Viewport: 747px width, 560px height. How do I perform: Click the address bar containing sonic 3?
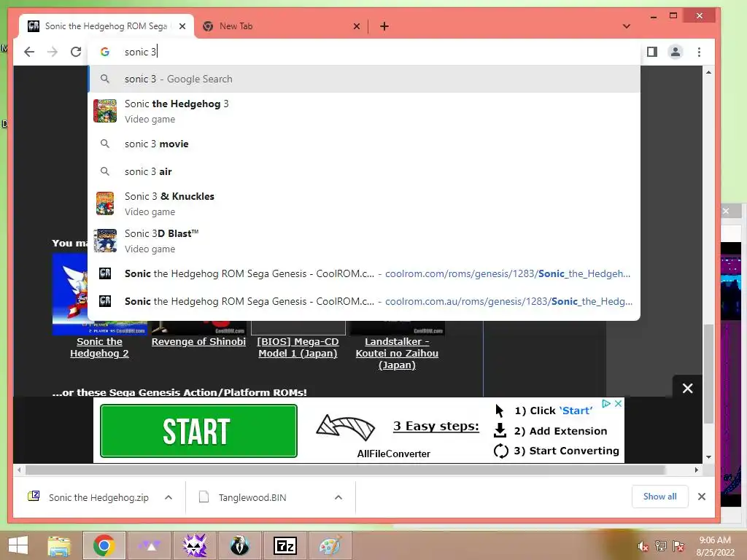[x=364, y=52]
